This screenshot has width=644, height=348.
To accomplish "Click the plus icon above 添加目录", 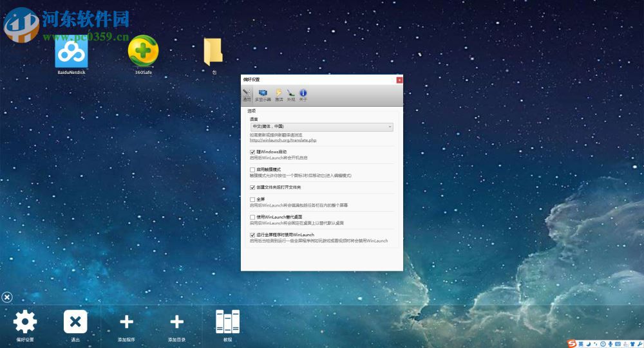I will pos(176,322).
